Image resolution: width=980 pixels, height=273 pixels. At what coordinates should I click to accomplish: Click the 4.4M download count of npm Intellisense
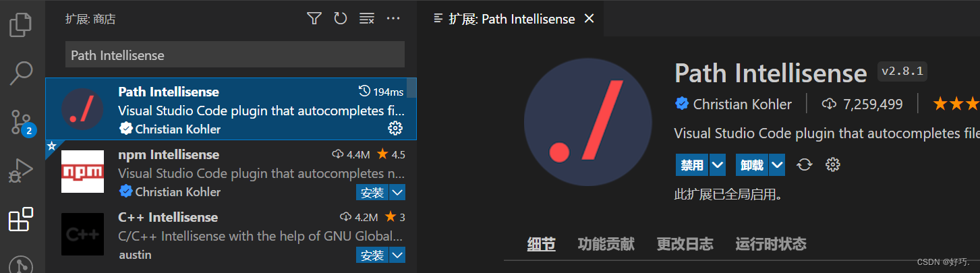(x=351, y=154)
